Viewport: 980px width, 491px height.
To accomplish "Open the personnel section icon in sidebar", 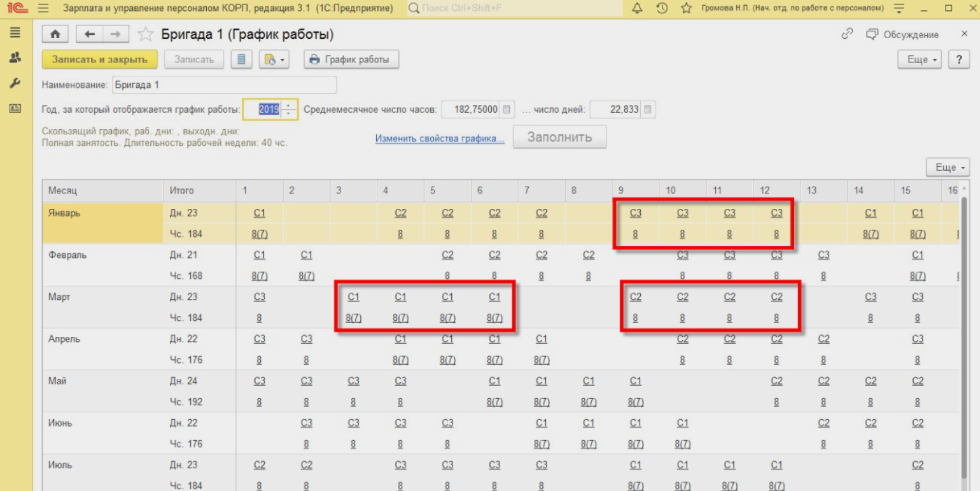I will [15, 58].
